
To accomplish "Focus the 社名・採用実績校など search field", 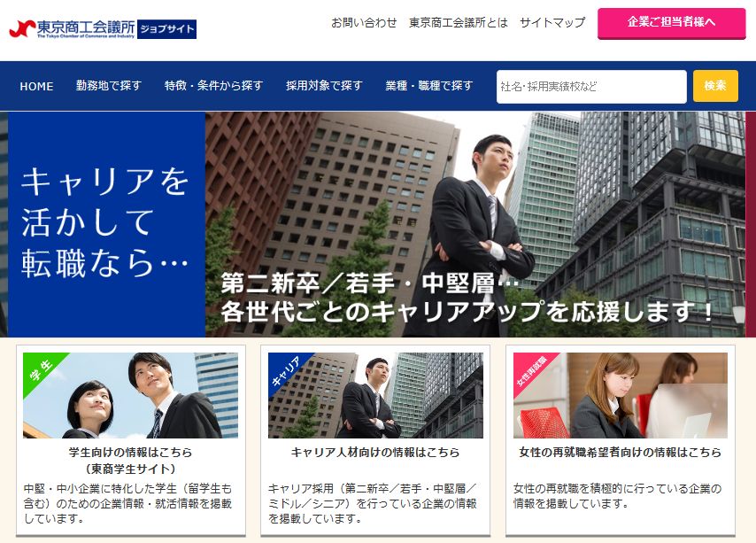I will click(591, 87).
